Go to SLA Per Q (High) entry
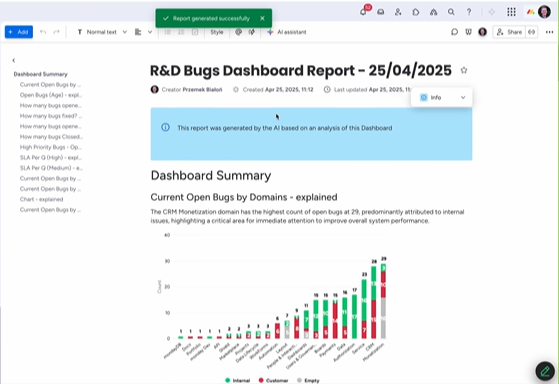Viewport: 559px width, 384px height. pyautogui.click(x=51, y=157)
